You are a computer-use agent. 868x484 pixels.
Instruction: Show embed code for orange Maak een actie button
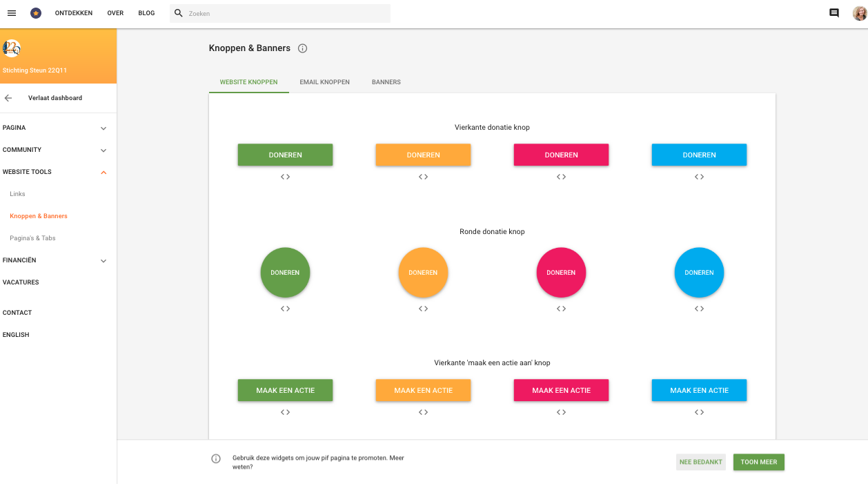click(423, 412)
